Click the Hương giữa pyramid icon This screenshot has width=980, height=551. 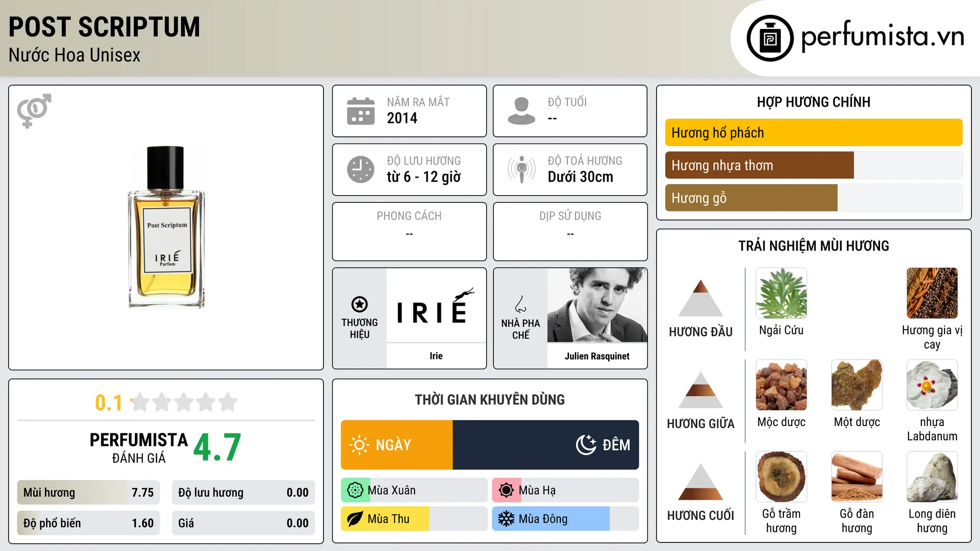(x=701, y=390)
